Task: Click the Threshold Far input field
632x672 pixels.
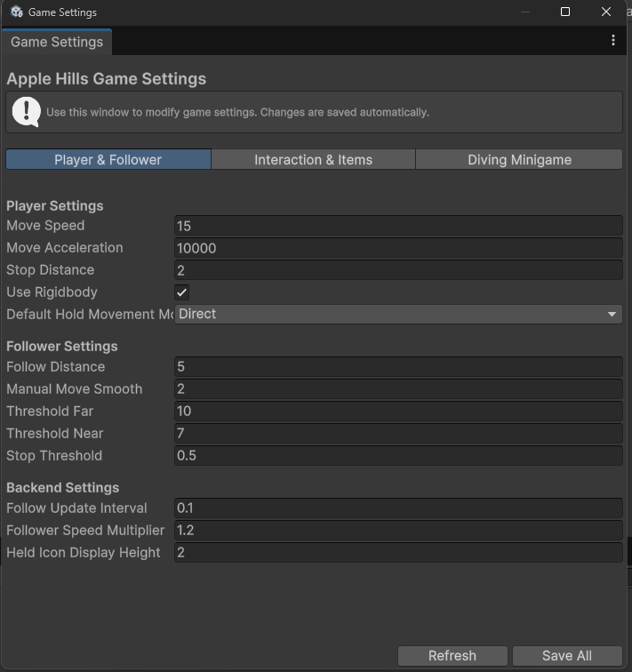Action: (398, 412)
